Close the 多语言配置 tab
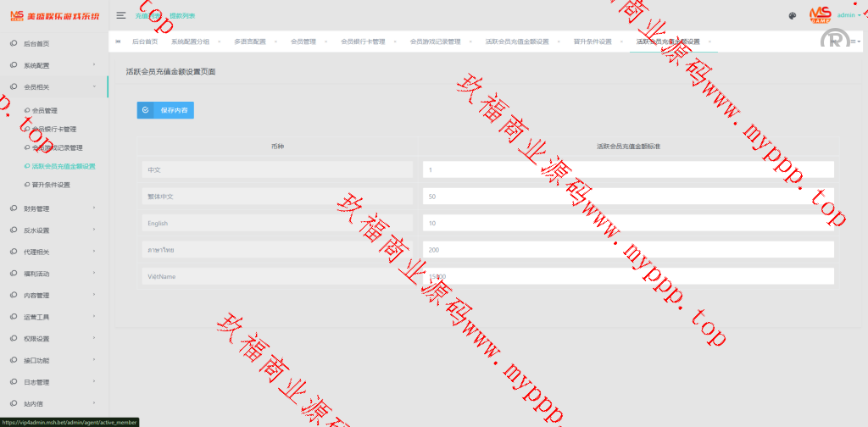The width and height of the screenshot is (868, 427). (275, 42)
